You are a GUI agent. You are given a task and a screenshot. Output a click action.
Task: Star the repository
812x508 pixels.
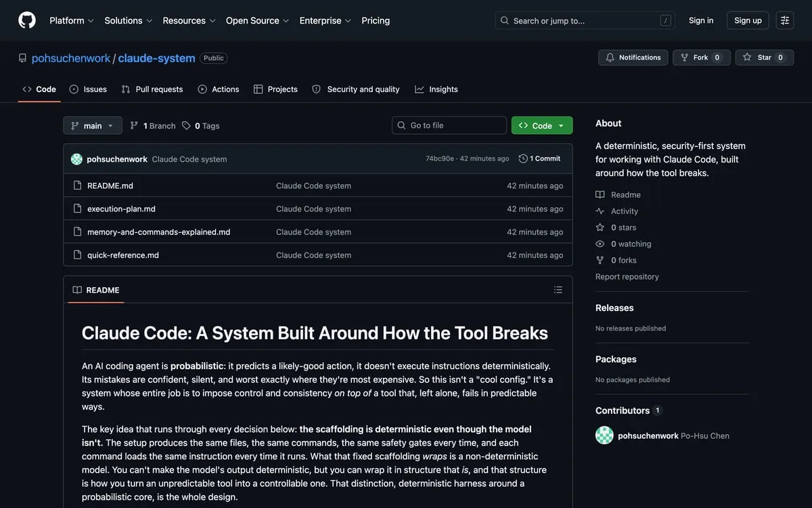(765, 58)
